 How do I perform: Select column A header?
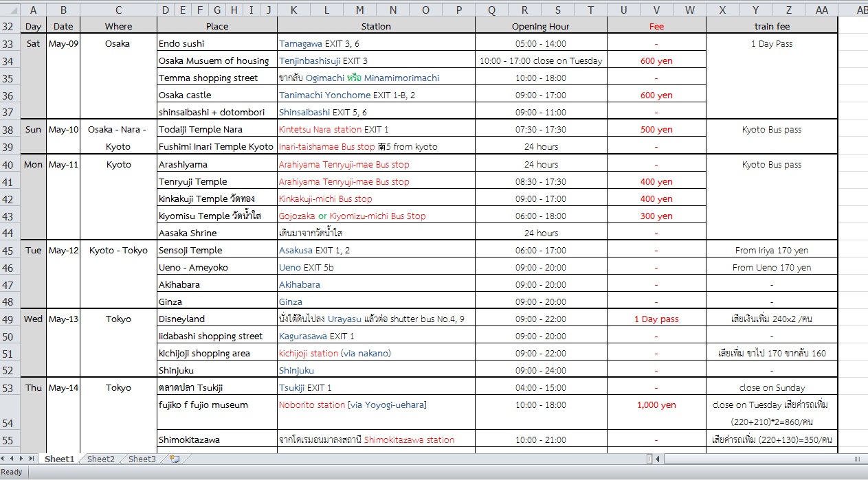click(33, 10)
